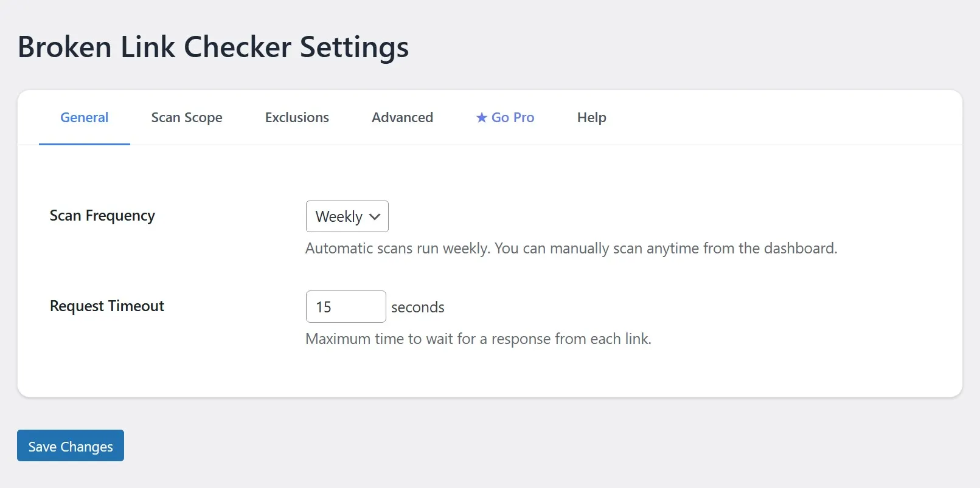This screenshot has width=980, height=488.
Task: Select the General tab
Action: pyautogui.click(x=84, y=117)
